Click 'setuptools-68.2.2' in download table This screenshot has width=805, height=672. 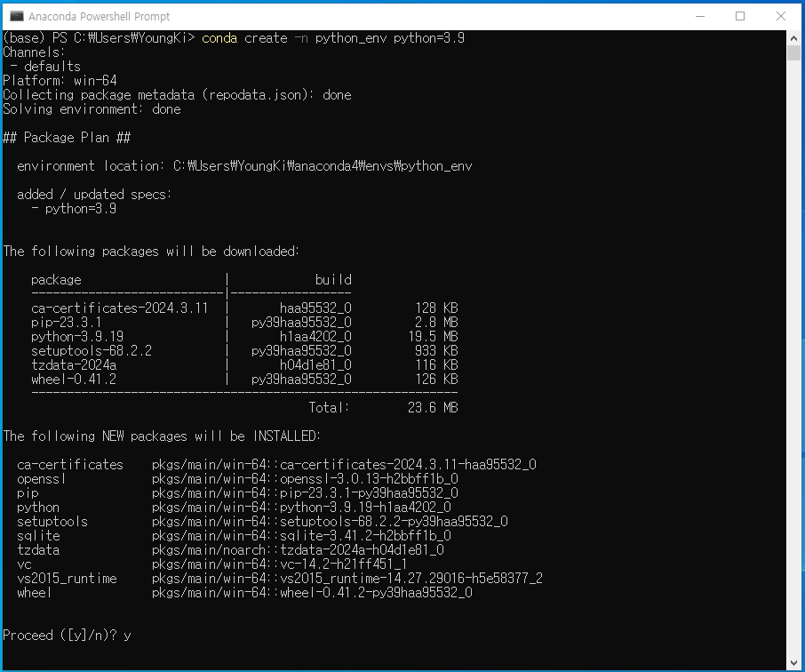(x=92, y=351)
